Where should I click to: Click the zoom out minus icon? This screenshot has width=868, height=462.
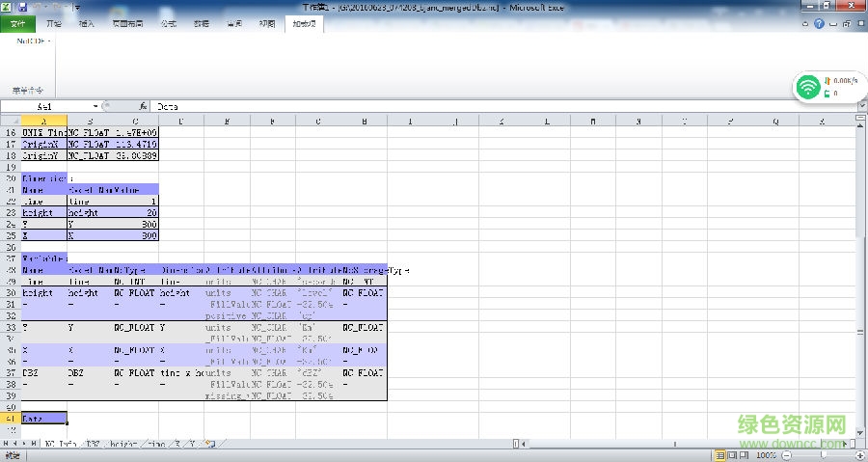pyautogui.click(x=784, y=455)
